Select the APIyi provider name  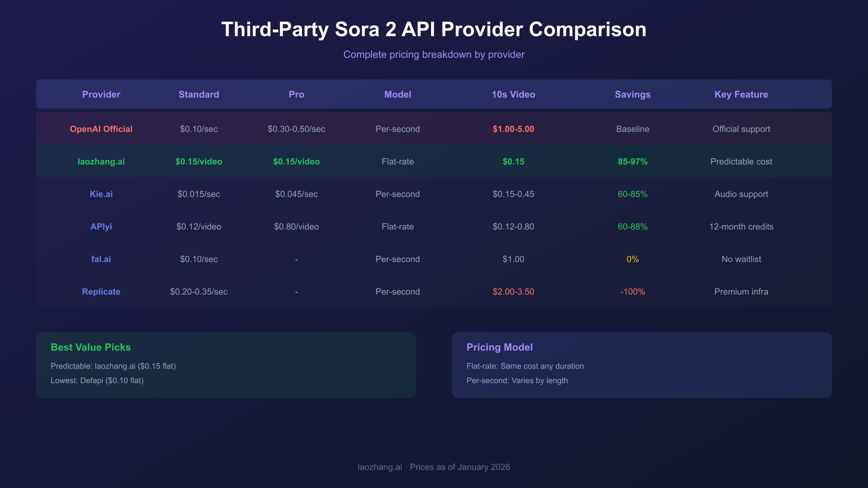click(x=101, y=227)
